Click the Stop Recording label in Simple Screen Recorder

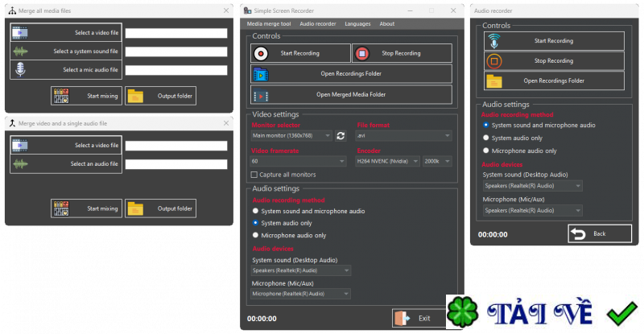[x=401, y=53]
